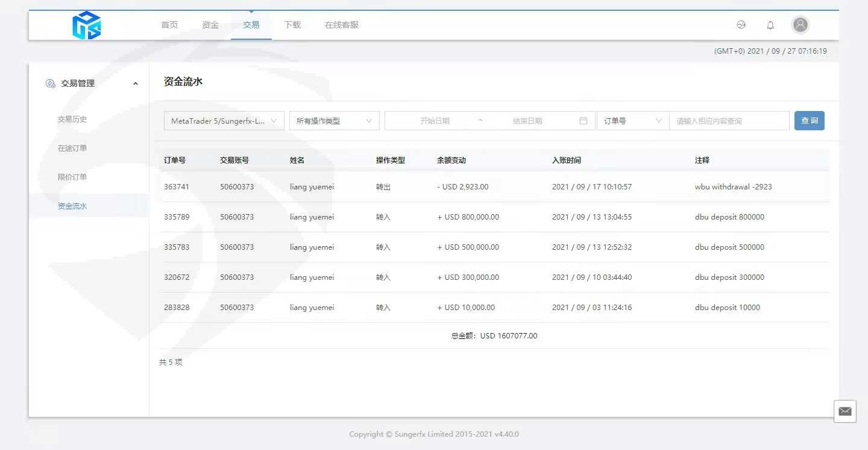The image size is (868, 450).
Task: Click the + USD 10,000.00 amount
Action: point(466,308)
